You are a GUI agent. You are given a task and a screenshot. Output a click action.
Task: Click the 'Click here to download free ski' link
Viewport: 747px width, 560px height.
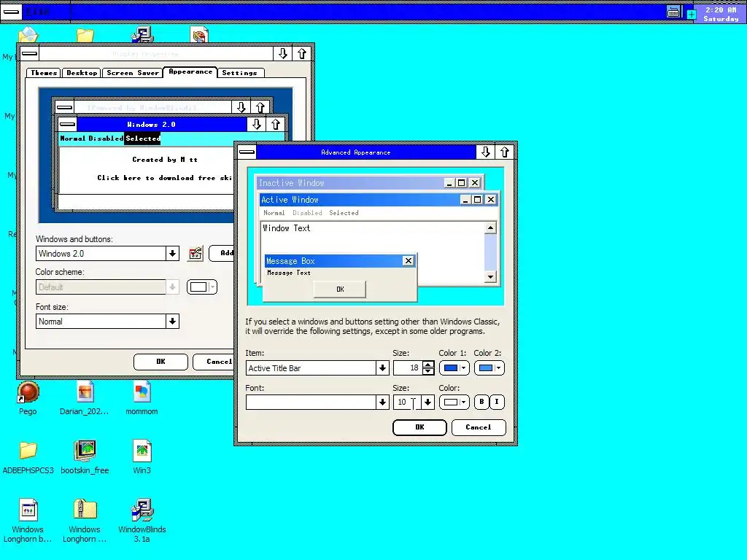(x=165, y=178)
